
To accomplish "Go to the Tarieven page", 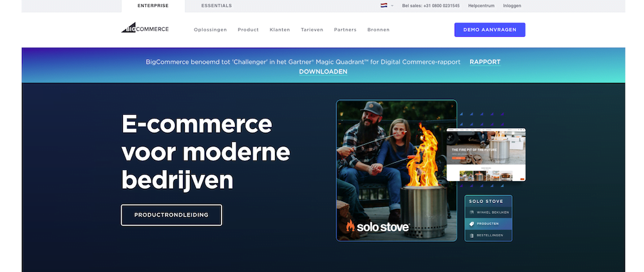I will (312, 30).
